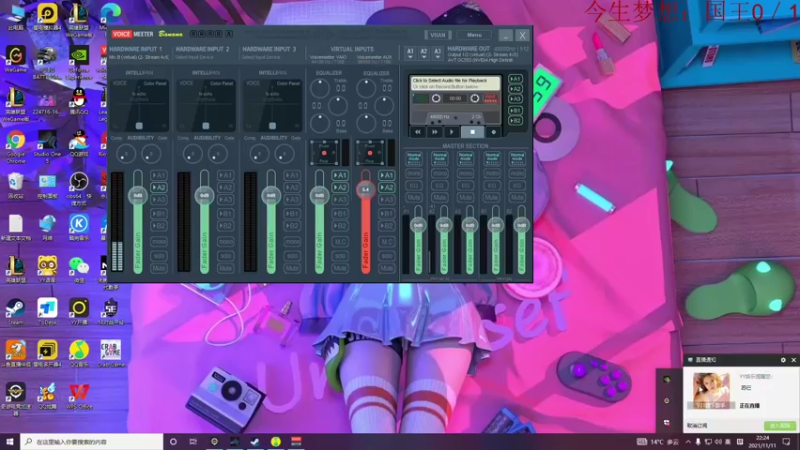Mute Hardware Input 1 strip

point(159,268)
